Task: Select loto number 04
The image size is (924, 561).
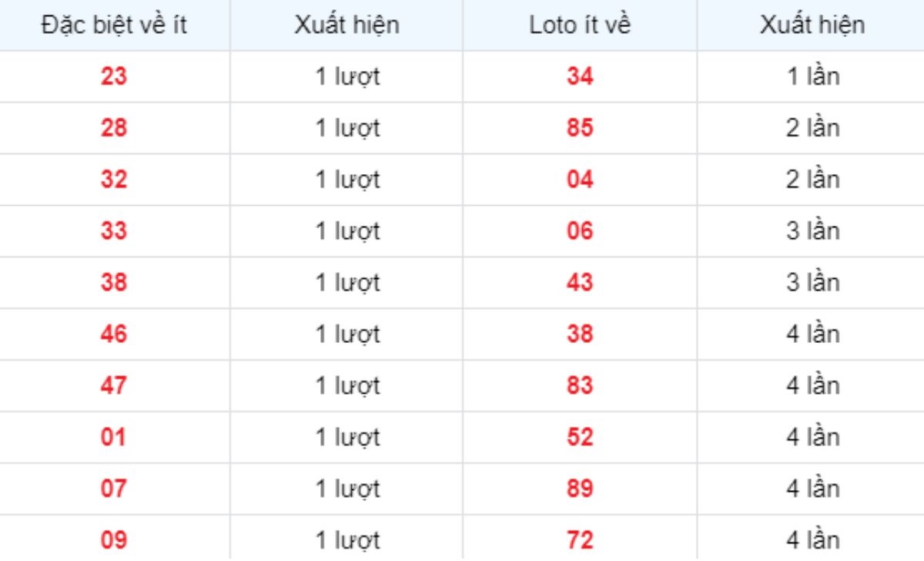Action: (x=580, y=180)
